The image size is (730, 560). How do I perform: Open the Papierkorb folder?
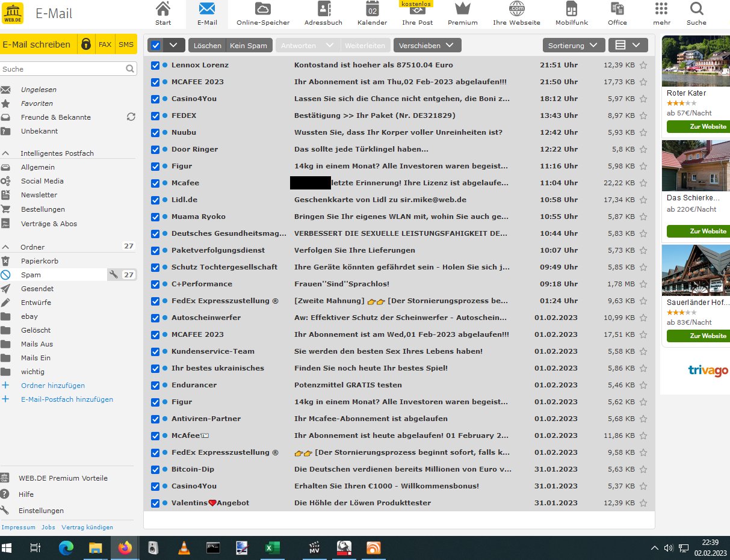(x=40, y=261)
